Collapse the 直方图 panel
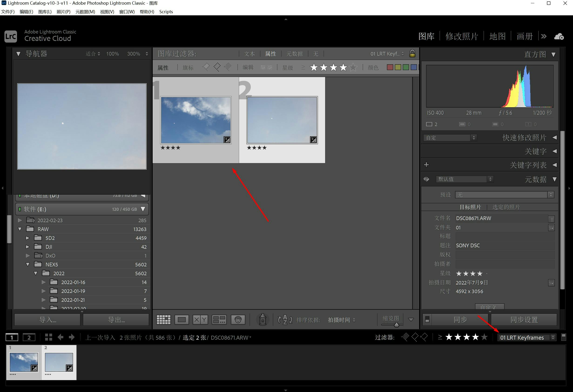Viewport: 573px width, 392px height. click(553, 54)
